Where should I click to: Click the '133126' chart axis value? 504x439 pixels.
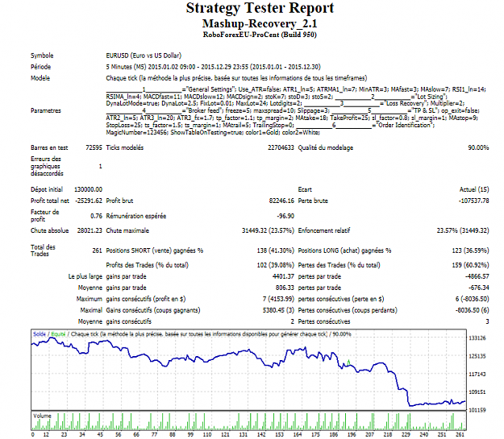[477, 338]
